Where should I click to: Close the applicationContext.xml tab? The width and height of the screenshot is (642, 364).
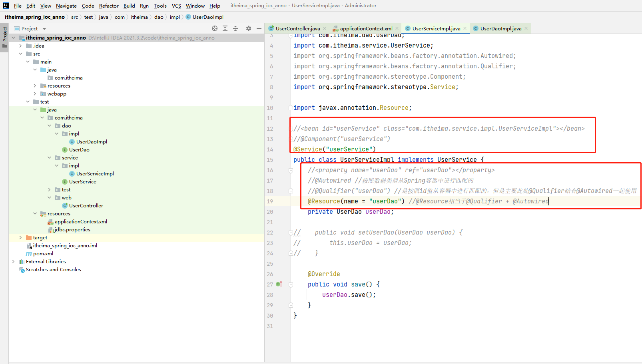click(397, 28)
